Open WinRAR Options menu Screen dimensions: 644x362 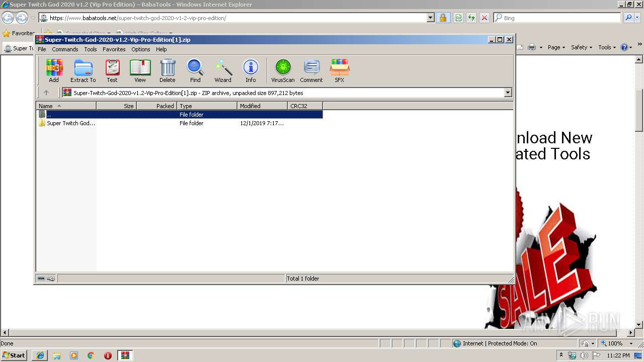(141, 49)
